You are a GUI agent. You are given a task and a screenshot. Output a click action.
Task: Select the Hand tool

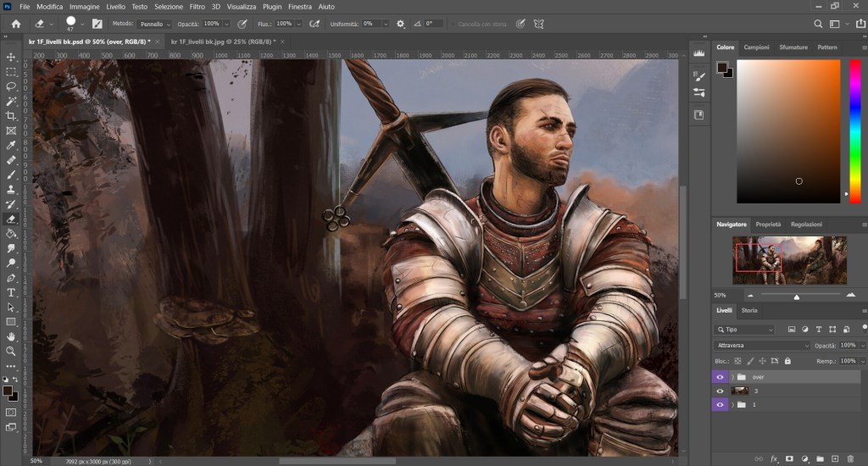11,336
